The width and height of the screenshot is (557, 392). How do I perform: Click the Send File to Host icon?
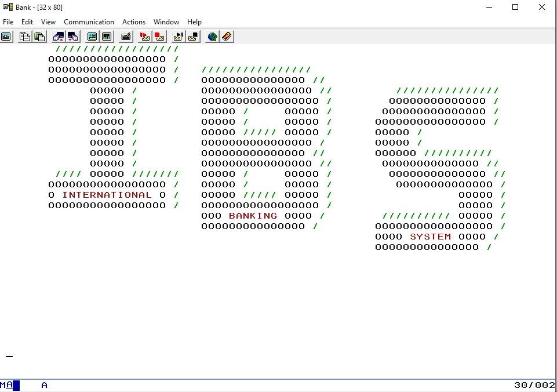(59, 37)
